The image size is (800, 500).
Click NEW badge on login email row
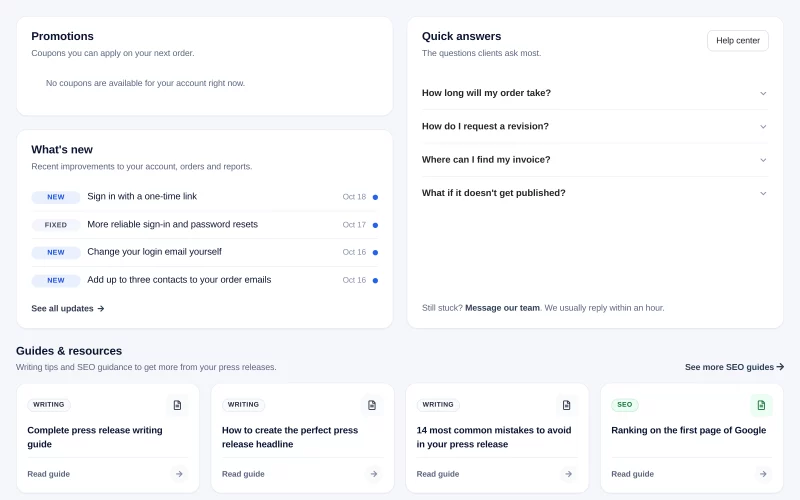(56, 253)
